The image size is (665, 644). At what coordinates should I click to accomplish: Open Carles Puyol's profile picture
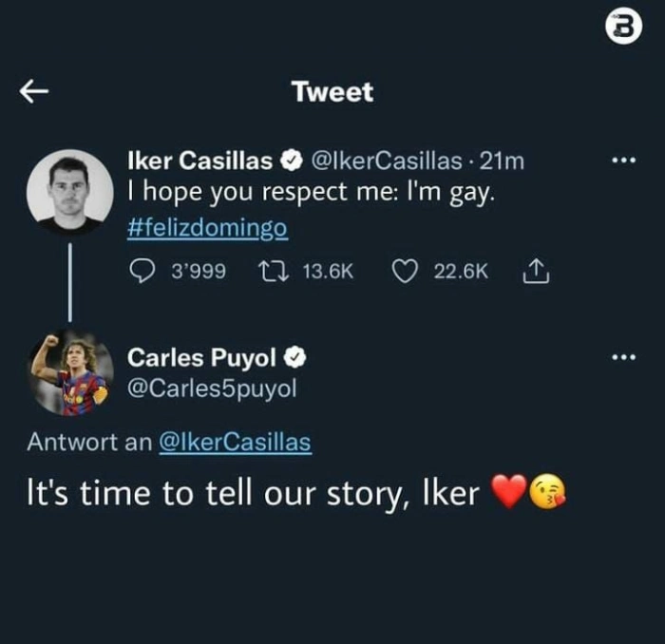(x=70, y=372)
